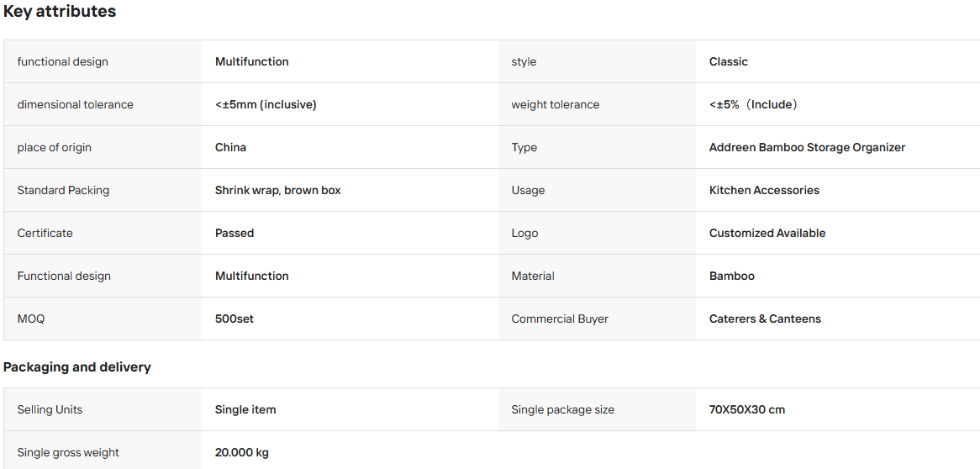Viewport: 980px width, 469px height.
Task: Click the Packaging and delivery heading
Action: [x=76, y=367]
